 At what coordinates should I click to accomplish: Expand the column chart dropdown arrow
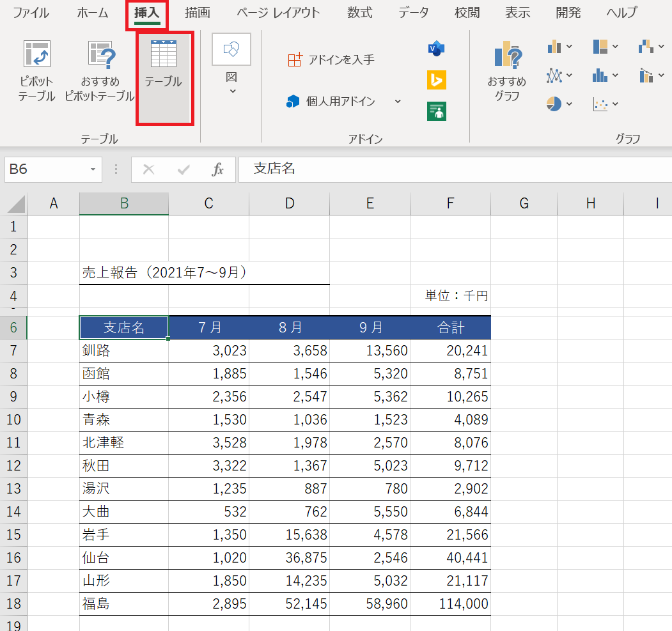[570, 46]
